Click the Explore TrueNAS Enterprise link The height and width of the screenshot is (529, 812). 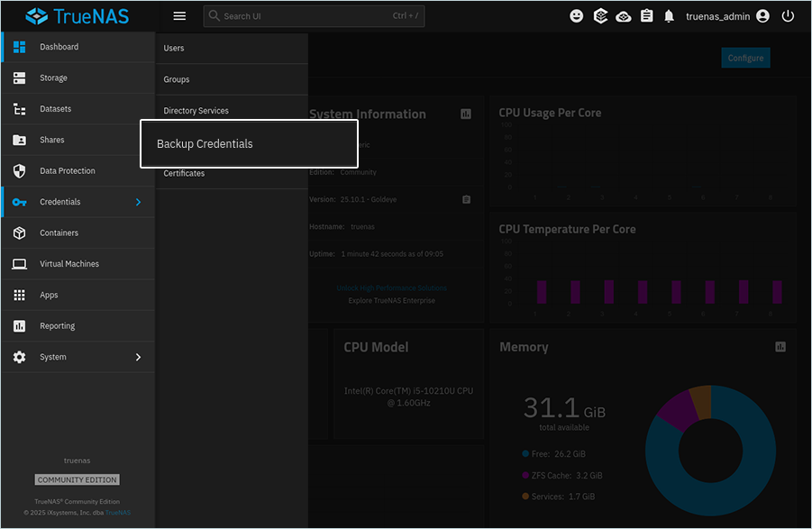coord(391,301)
